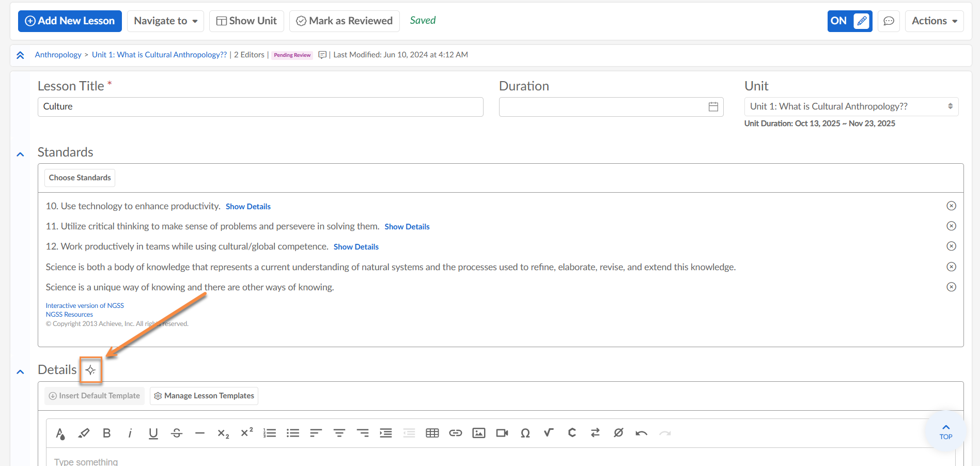Viewport: 980px width, 466px height.
Task: Click the Lesson Title input field
Action: pos(260,107)
